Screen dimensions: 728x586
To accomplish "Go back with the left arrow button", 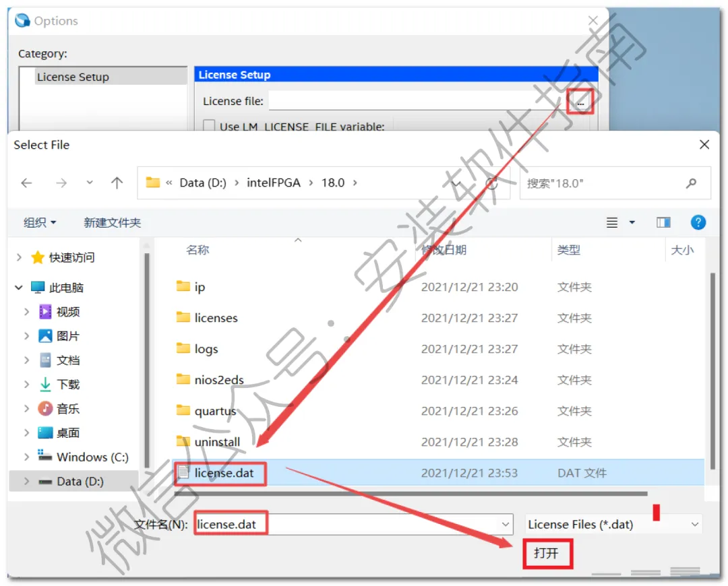I will [26, 183].
